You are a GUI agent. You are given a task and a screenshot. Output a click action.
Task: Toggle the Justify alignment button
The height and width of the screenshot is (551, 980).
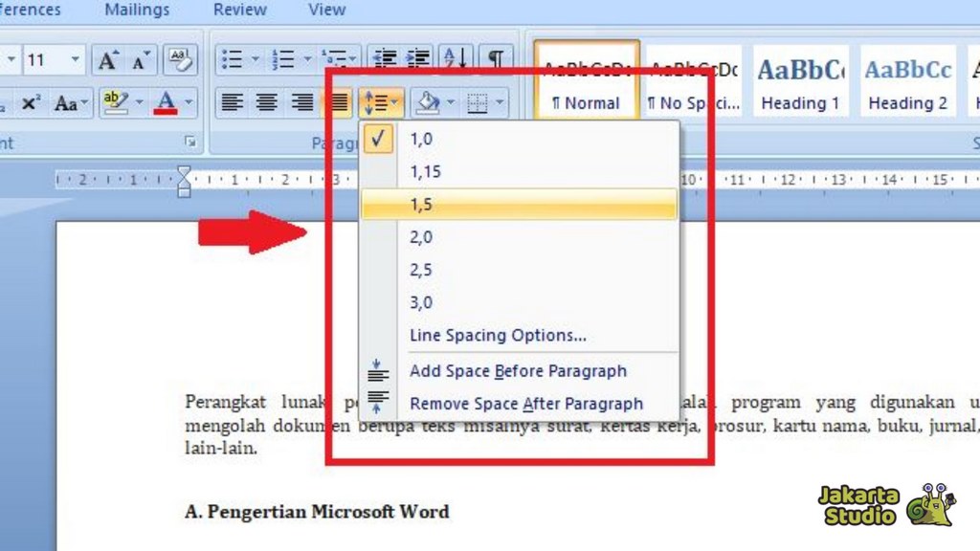pyautogui.click(x=339, y=102)
